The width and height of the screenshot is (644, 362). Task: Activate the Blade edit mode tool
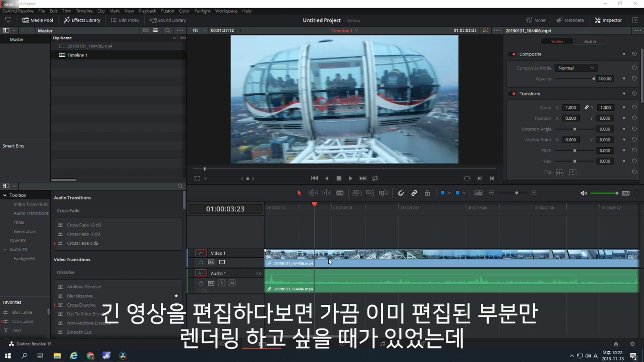tap(339, 193)
